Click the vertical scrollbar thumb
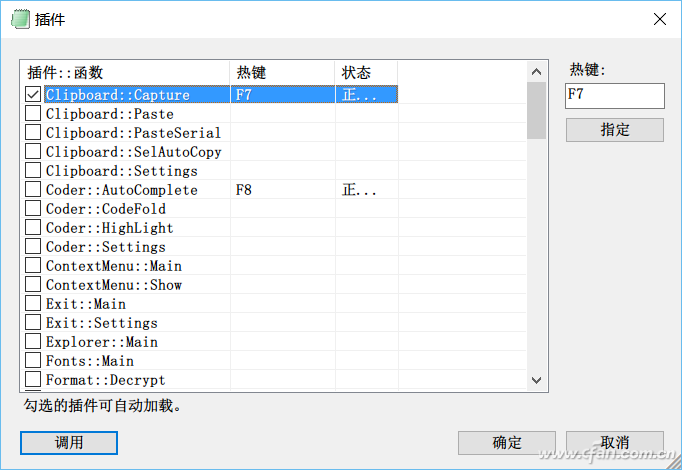This screenshot has width=682, height=470. click(x=536, y=110)
